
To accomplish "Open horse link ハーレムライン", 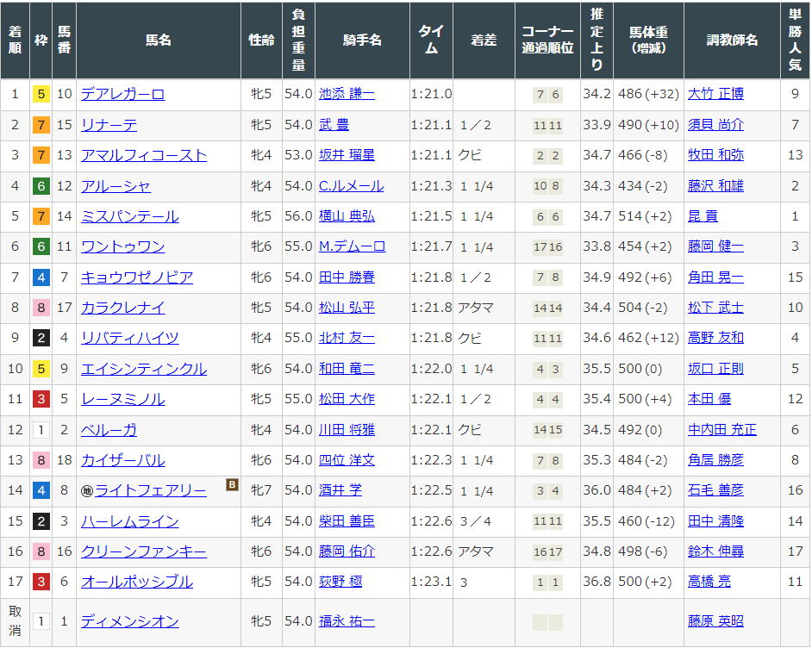I will click(130, 521).
